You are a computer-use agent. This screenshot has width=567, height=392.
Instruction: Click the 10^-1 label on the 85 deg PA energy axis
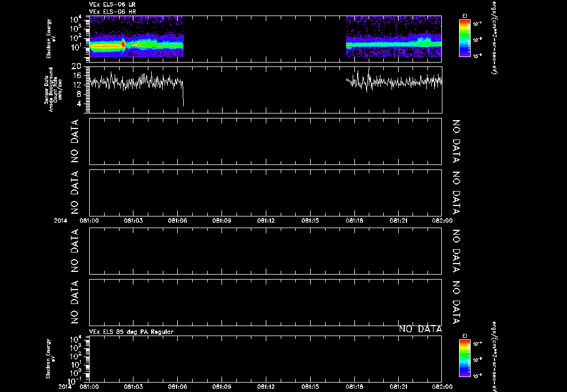(x=75, y=381)
